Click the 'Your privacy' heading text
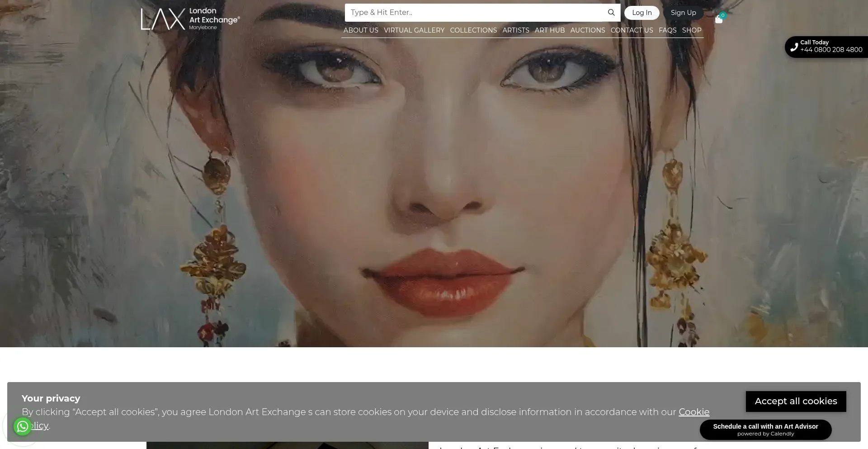This screenshot has height=449, width=868. point(51,398)
